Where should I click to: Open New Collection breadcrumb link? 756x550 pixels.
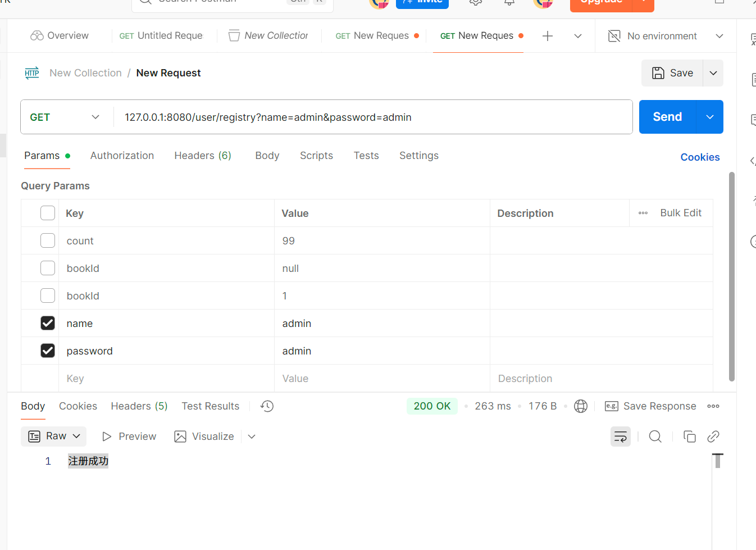pyautogui.click(x=85, y=73)
